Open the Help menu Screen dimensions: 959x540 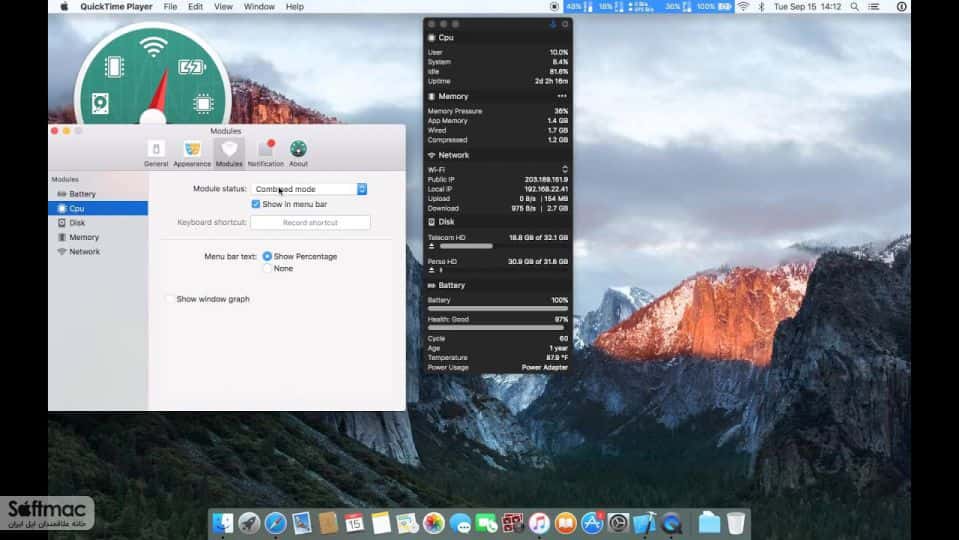coord(295,7)
